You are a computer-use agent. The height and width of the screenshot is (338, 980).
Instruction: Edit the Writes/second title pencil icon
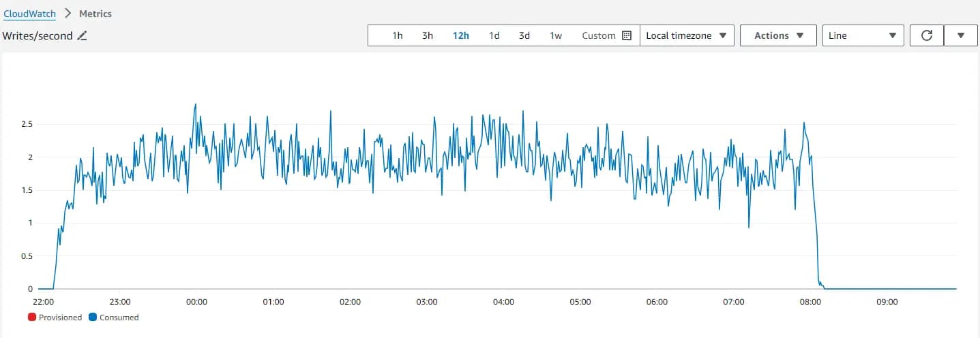point(82,36)
